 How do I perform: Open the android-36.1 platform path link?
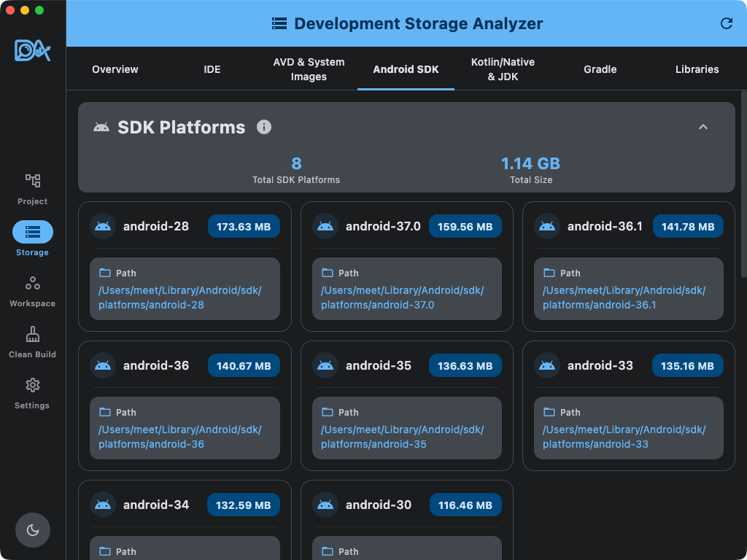click(x=624, y=297)
